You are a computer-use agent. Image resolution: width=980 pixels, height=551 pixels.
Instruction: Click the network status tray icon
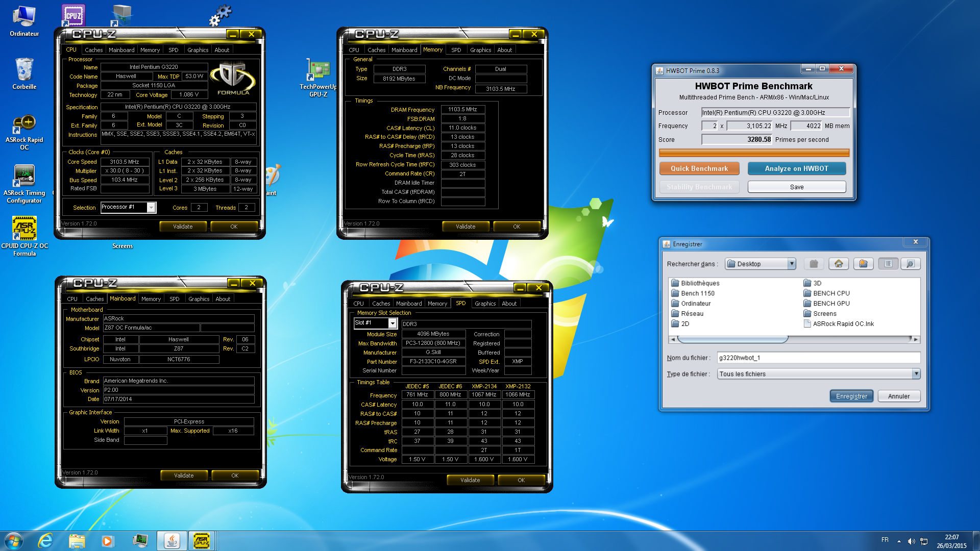tap(924, 541)
